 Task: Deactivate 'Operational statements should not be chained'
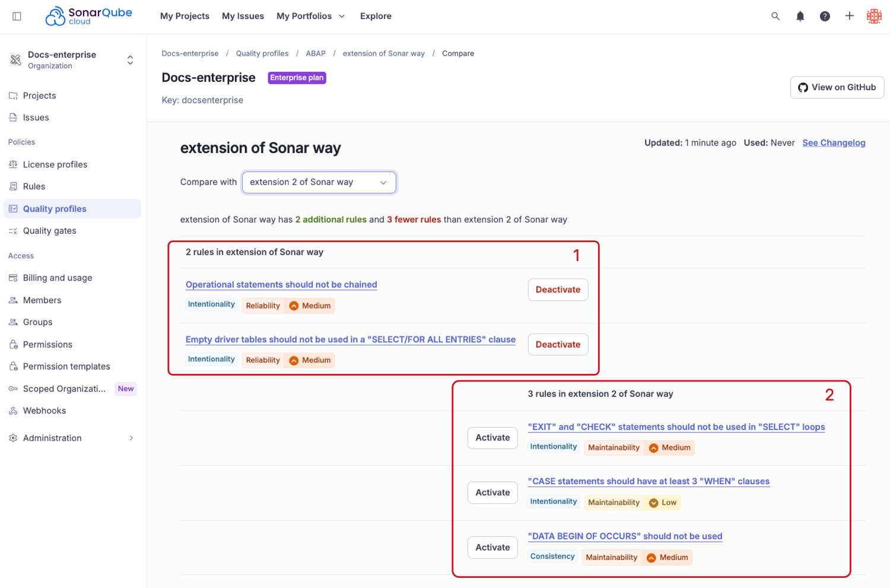[558, 290]
